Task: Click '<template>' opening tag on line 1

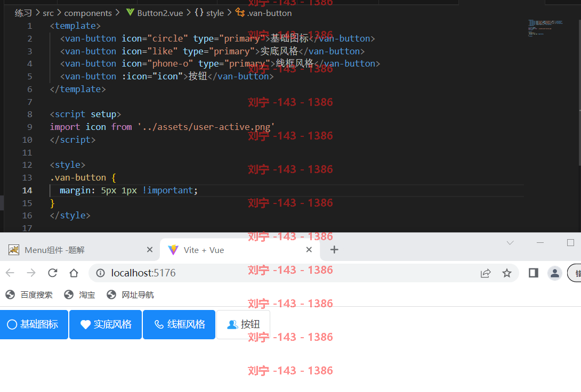Action: click(75, 26)
